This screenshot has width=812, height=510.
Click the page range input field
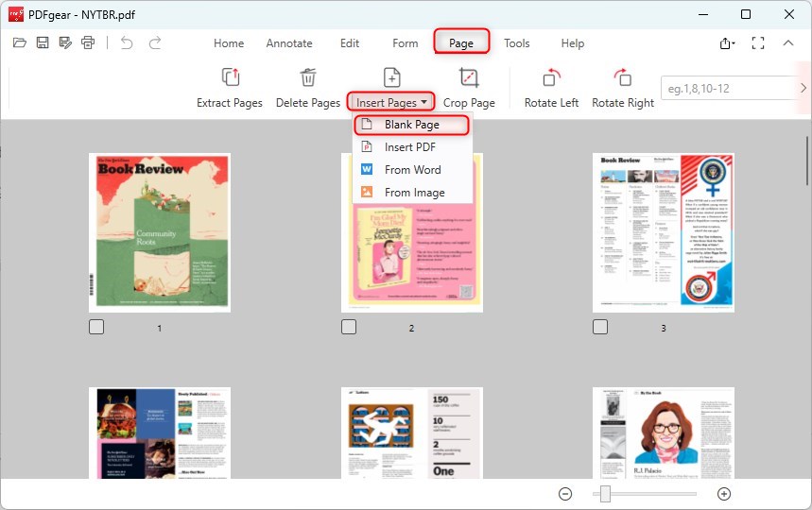[x=729, y=88]
